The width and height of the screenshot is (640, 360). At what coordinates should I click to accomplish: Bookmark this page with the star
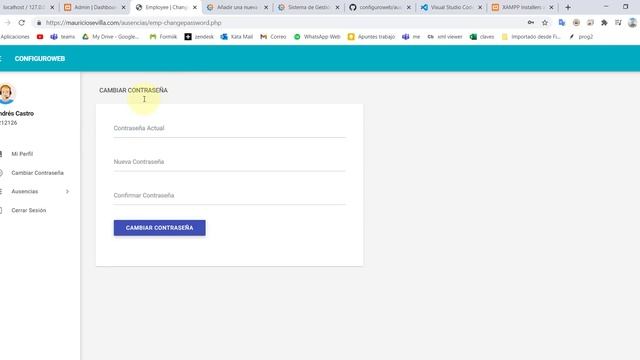click(545, 23)
